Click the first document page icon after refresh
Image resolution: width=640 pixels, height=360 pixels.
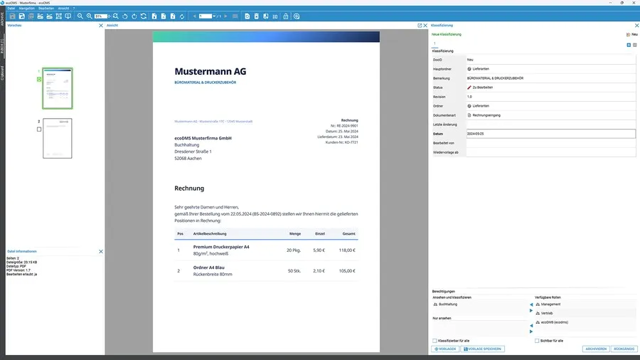[154, 16]
